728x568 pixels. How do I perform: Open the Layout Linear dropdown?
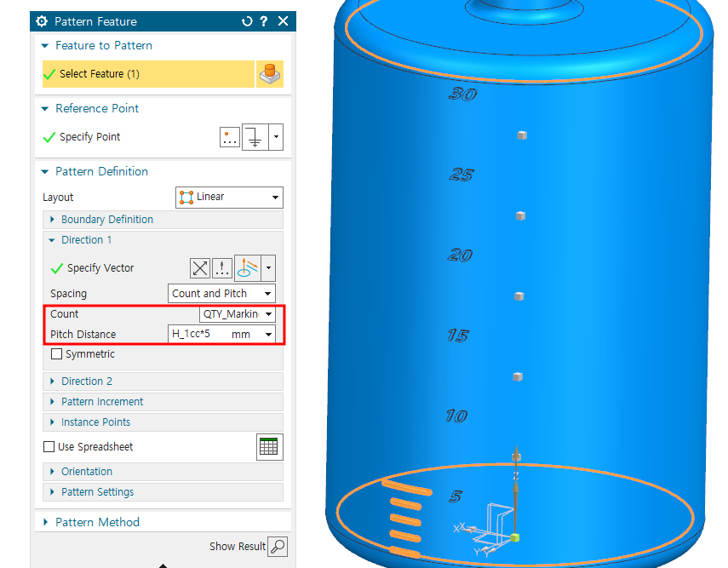pyautogui.click(x=229, y=198)
